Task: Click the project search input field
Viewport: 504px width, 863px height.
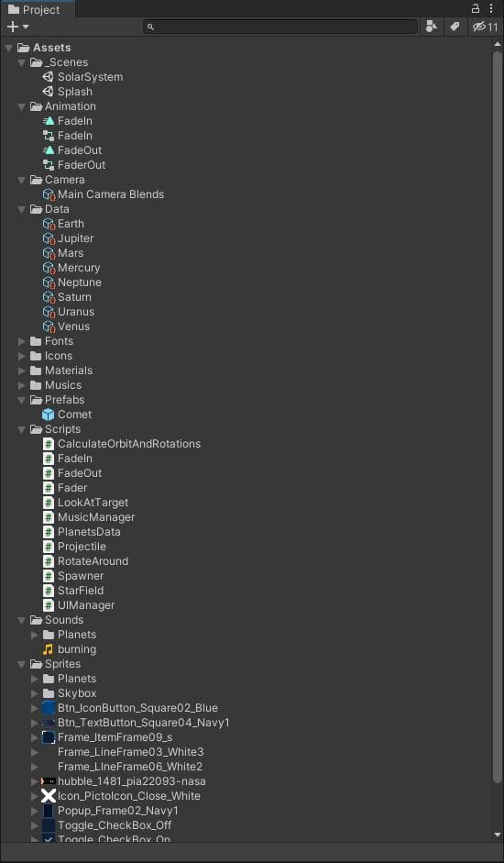Action: tap(280, 27)
